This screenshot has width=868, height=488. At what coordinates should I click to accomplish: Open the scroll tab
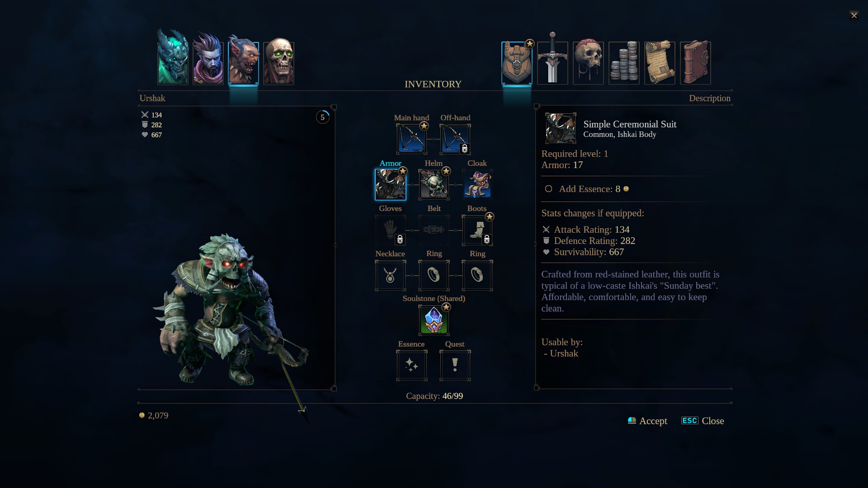(660, 63)
